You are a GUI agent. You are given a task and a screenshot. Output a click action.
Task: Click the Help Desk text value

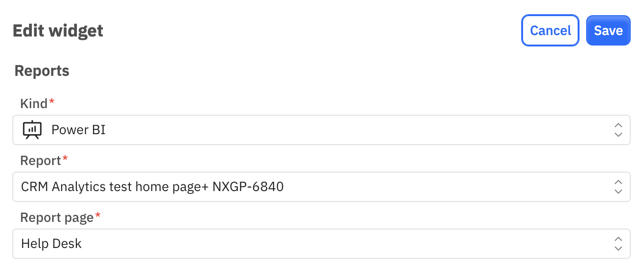click(x=51, y=244)
